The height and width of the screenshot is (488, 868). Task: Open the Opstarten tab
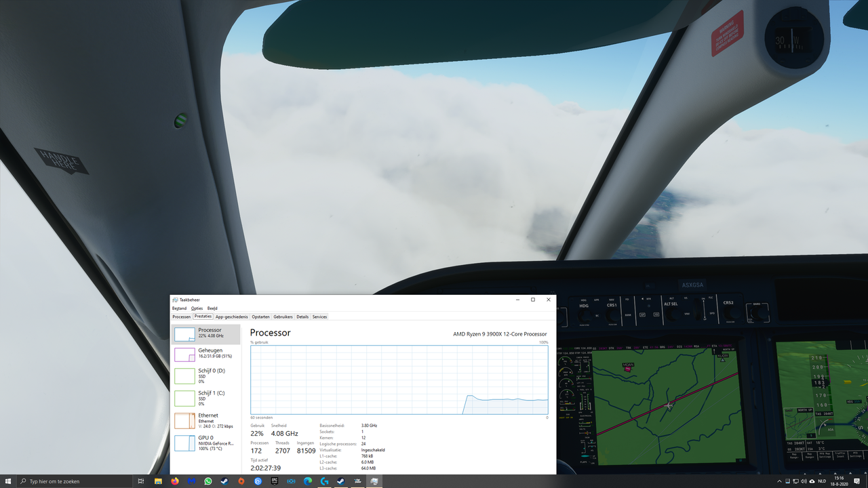(260, 317)
